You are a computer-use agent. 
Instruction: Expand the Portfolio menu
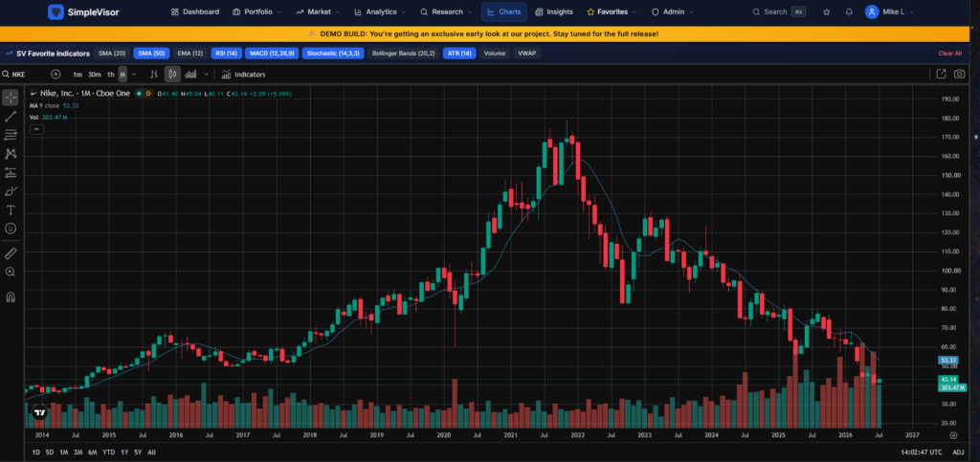(x=256, y=11)
